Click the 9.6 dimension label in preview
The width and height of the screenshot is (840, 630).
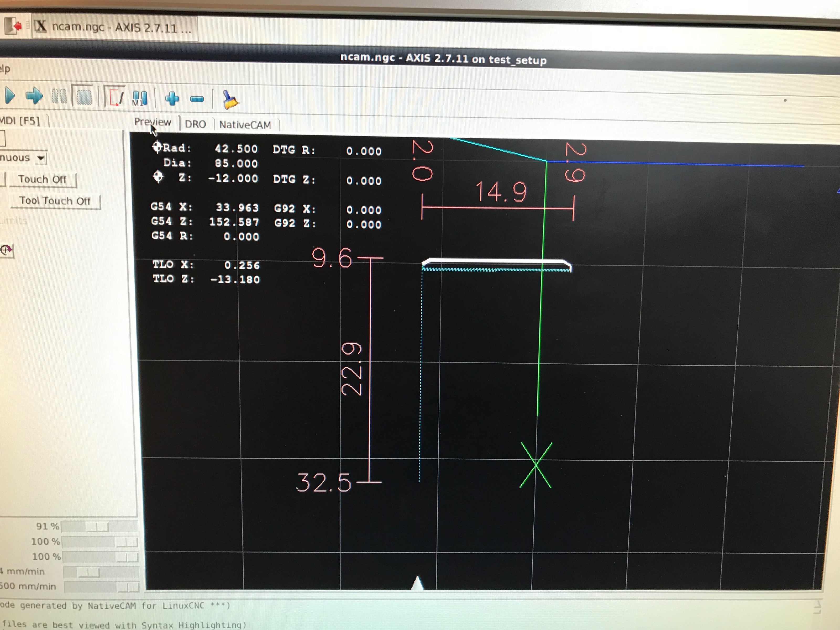[x=332, y=258]
